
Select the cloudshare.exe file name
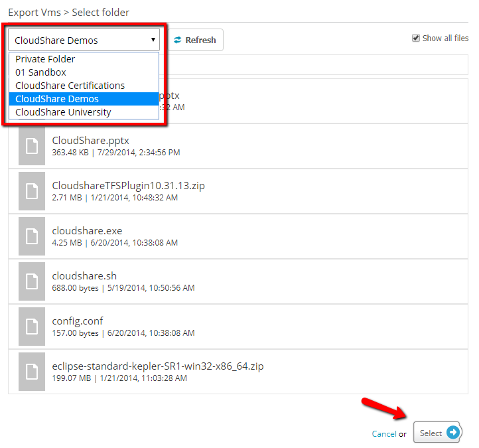coord(87,231)
